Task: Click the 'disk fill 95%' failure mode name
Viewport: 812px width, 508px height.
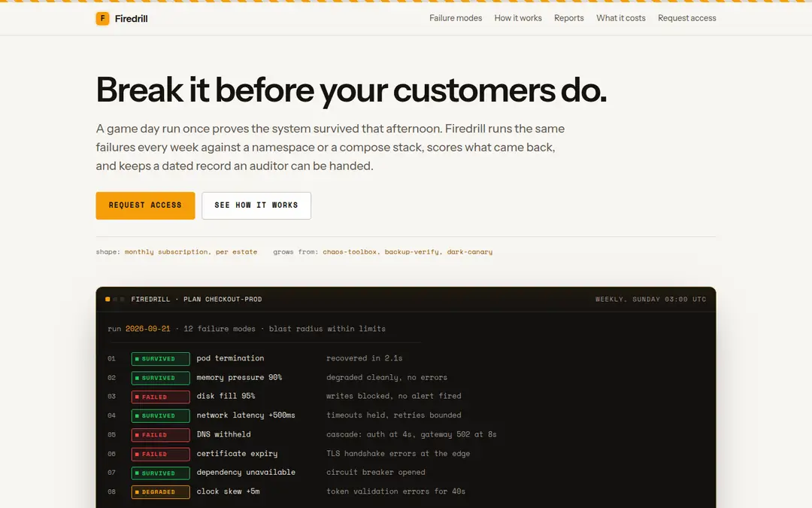Action: [x=226, y=396]
